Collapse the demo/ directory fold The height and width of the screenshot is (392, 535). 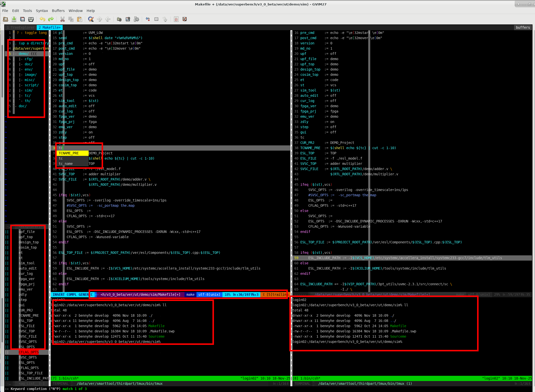coord(23,54)
